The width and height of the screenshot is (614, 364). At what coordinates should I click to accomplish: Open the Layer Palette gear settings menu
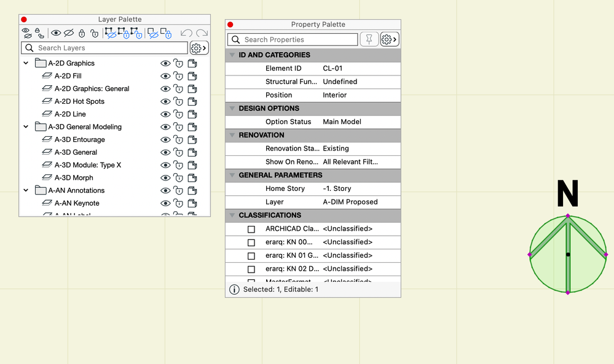(199, 48)
